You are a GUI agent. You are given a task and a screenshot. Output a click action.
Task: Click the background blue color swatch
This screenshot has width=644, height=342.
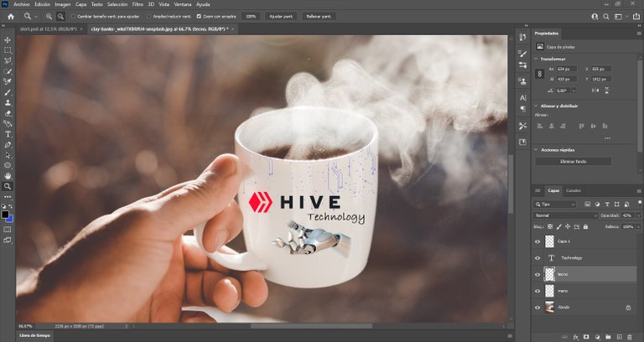click(10, 219)
